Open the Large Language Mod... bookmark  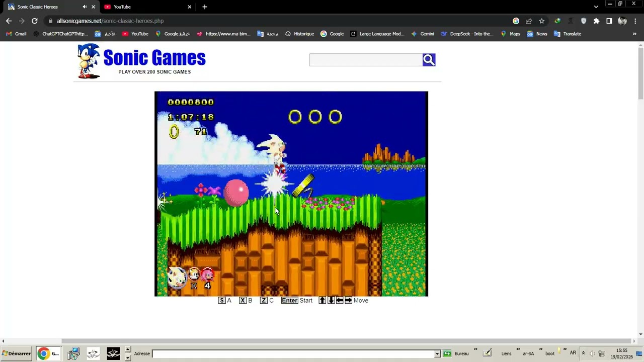tap(377, 34)
